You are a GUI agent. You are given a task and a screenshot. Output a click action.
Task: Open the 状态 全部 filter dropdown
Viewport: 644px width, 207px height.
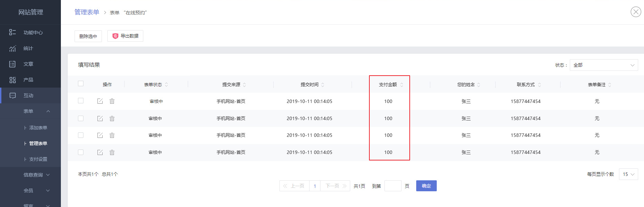[x=603, y=65]
